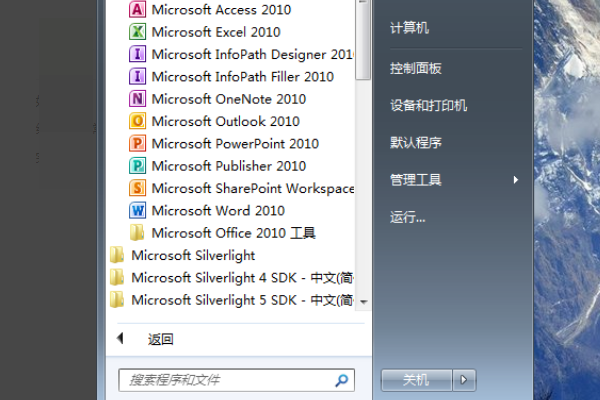The height and width of the screenshot is (400, 600).
Task: Select Microsoft Publisher 2010 label
Action: click(x=229, y=166)
